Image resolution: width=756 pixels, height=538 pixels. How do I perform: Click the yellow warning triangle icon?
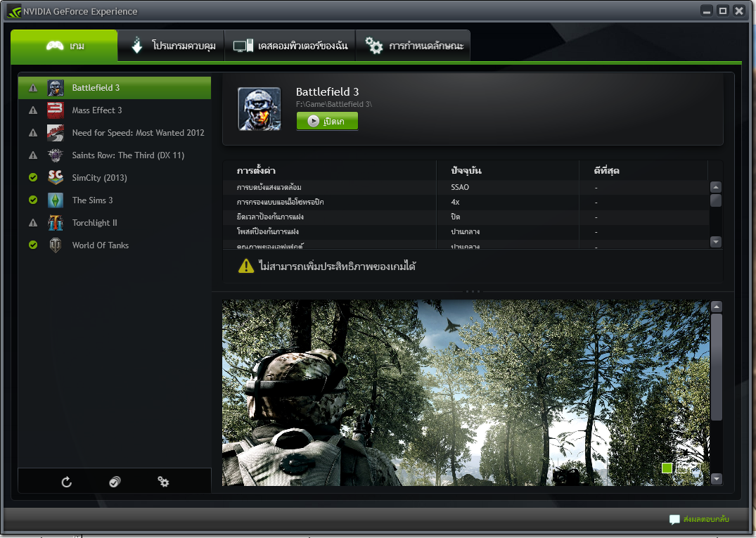tap(246, 266)
